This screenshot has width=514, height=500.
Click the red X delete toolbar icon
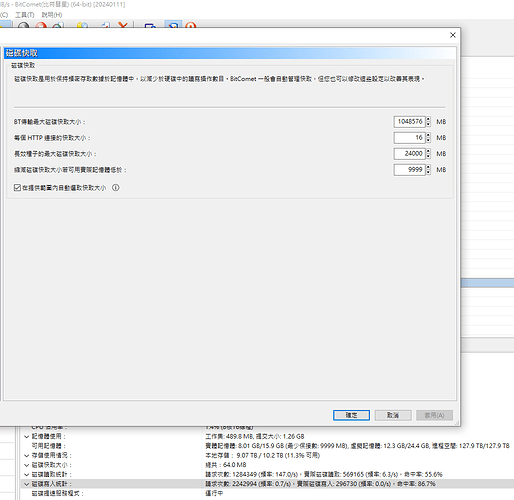tap(123, 25)
